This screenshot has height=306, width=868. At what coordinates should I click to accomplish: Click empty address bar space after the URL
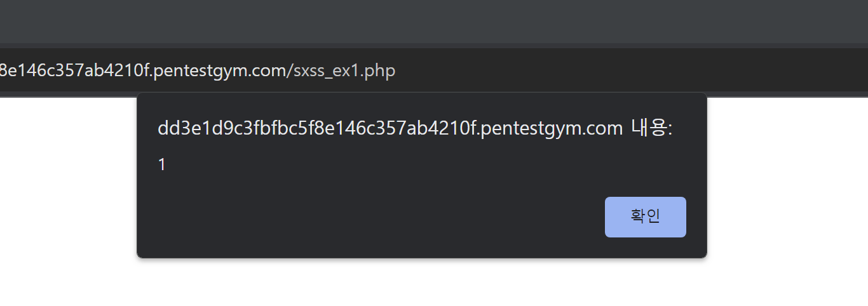(629, 70)
